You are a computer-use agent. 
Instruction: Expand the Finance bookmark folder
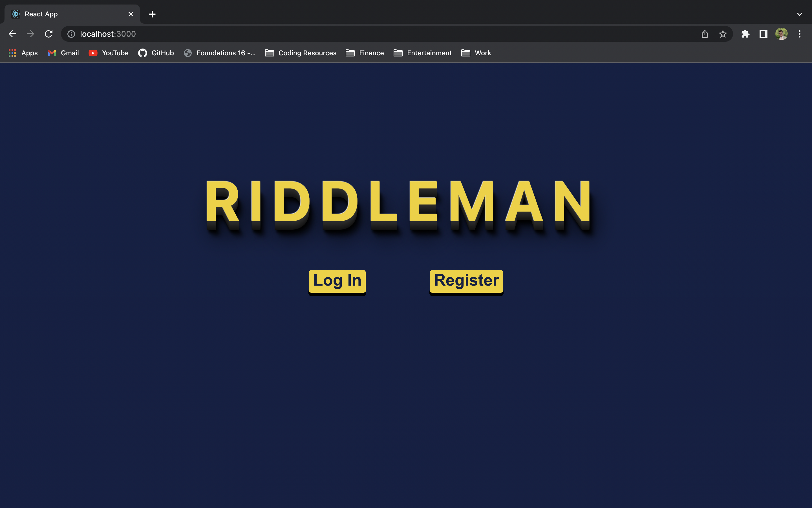365,53
